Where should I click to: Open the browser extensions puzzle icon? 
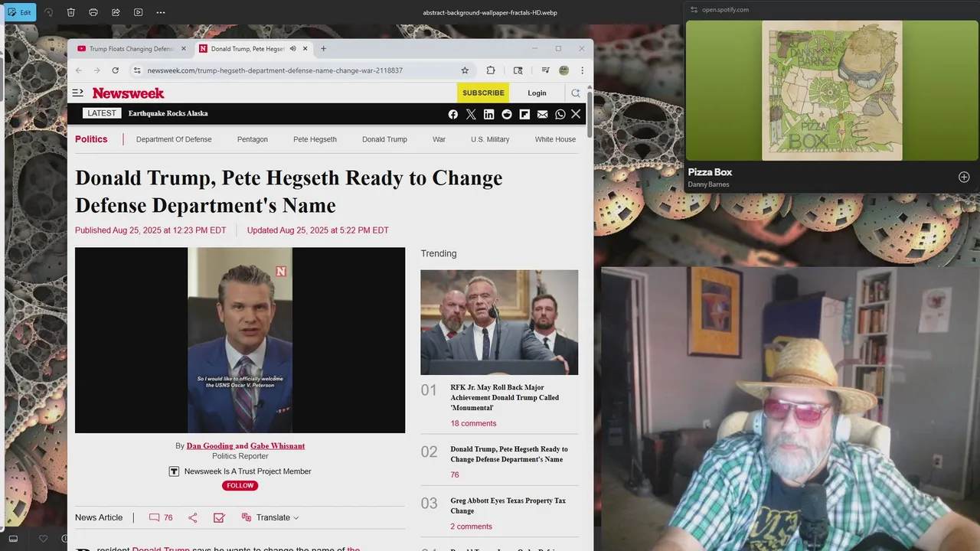click(491, 70)
